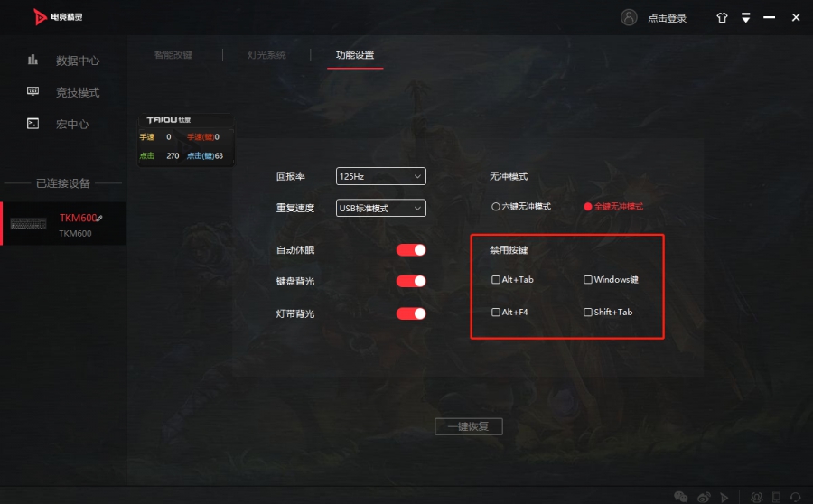Open the Weibo icon in bottom bar
This screenshot has width=813, height=504.
704,498
